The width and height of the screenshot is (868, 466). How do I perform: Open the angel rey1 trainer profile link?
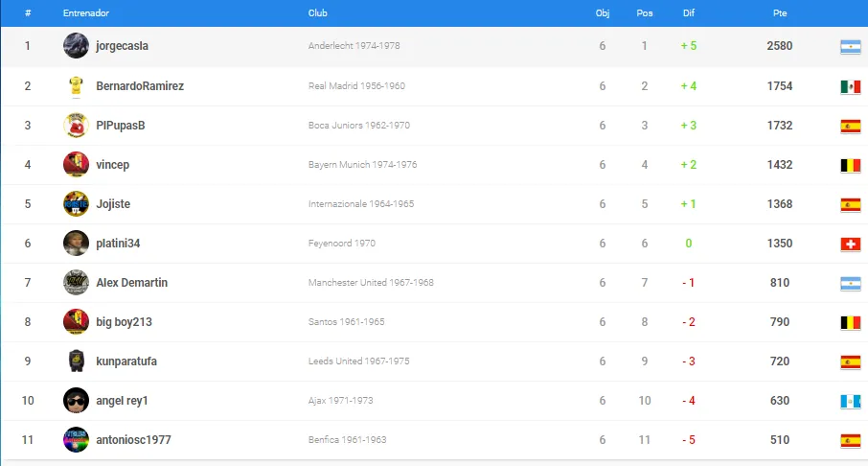pos(122,401)
